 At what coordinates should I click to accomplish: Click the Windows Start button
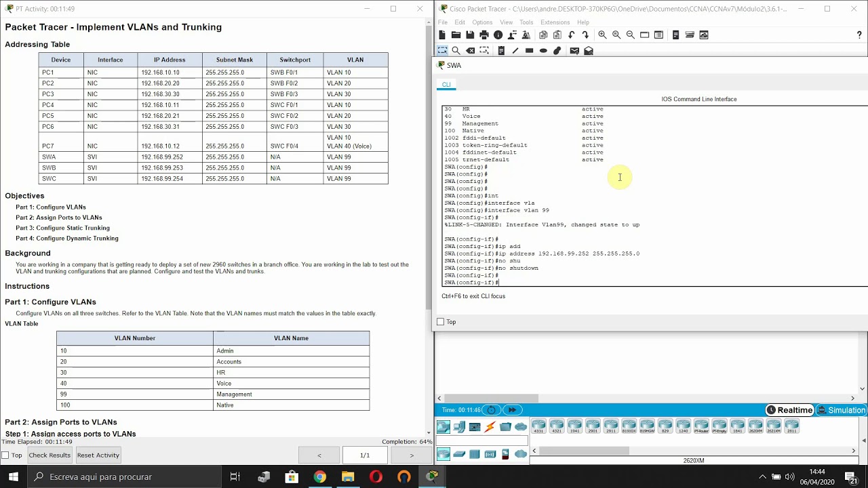[x=14, y=476]
